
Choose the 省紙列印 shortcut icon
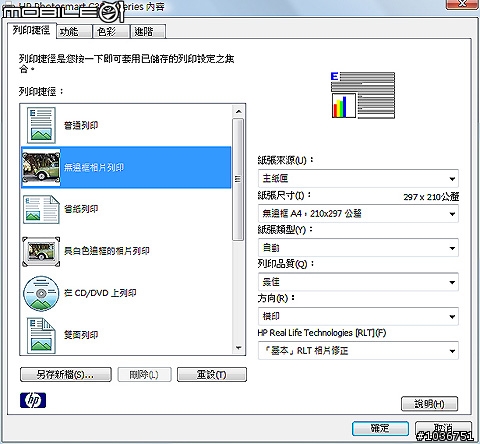pos(41,209)
